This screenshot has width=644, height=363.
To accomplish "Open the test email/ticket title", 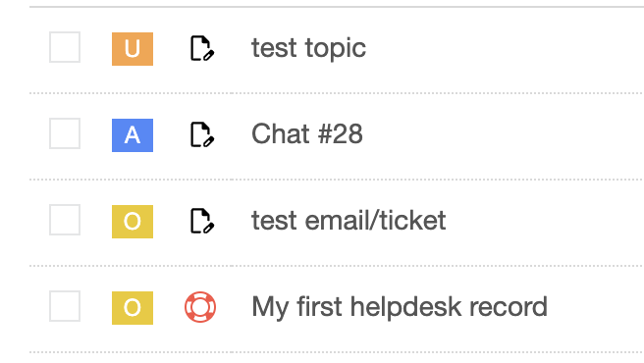I will coord(349,221).
